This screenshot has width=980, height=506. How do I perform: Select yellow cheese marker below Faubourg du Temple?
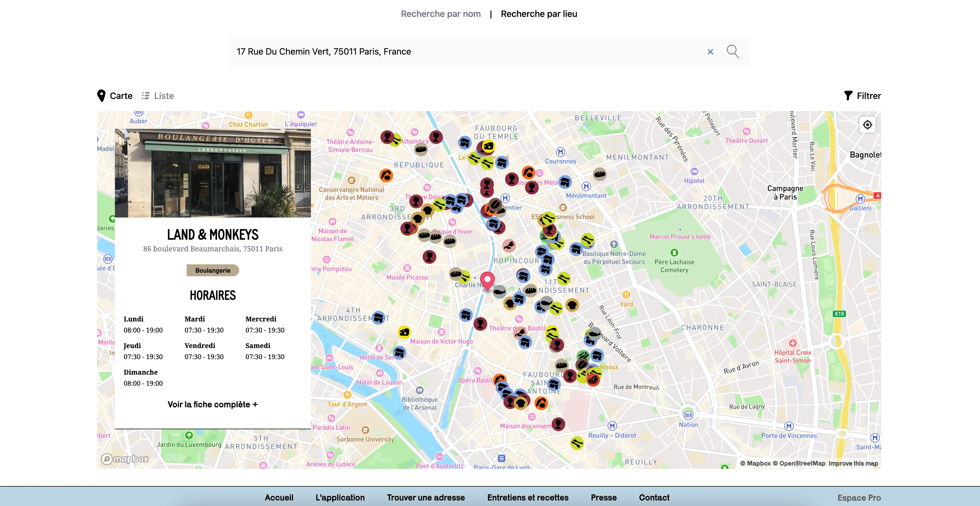click(488, 146)
